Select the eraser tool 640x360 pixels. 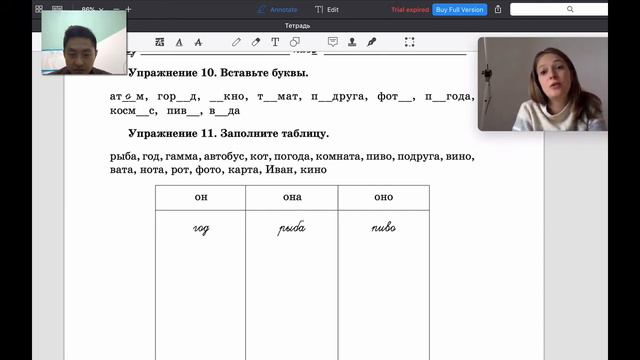pyautogui.click(x=256, y=42)
